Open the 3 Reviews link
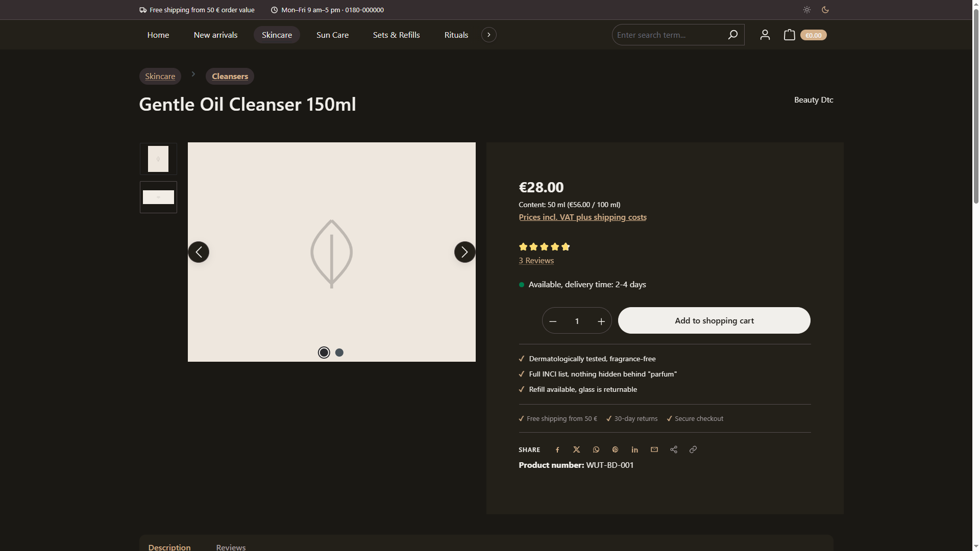The image size is (980, 551). 536,260
